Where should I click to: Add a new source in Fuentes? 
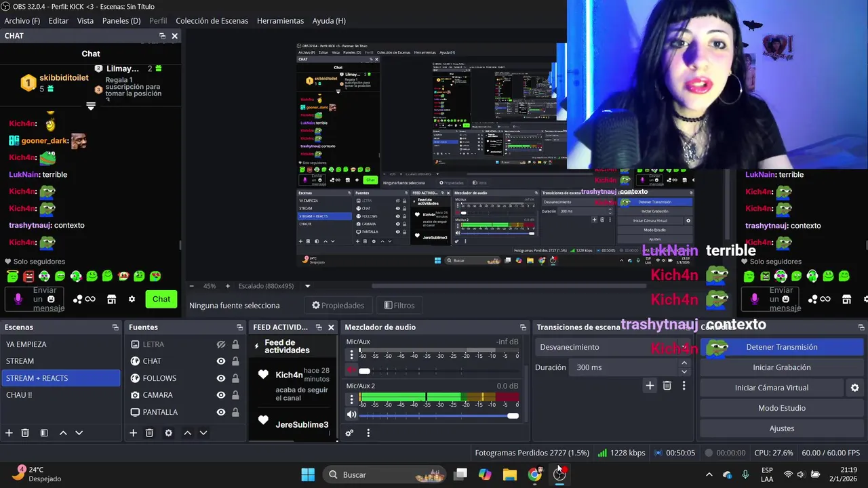[133, 433]
